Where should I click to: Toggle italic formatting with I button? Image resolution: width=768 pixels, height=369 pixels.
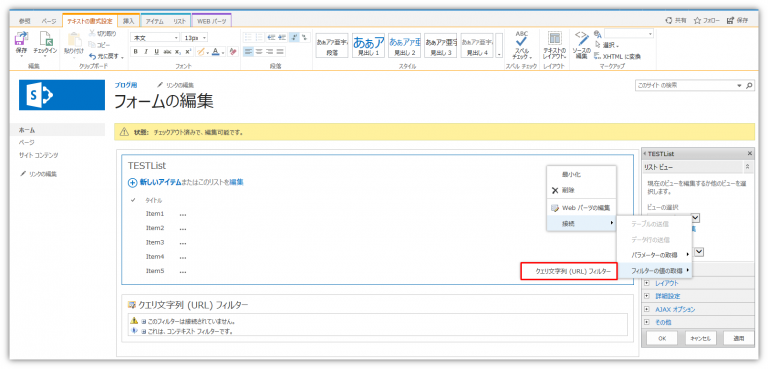point(146,51)
